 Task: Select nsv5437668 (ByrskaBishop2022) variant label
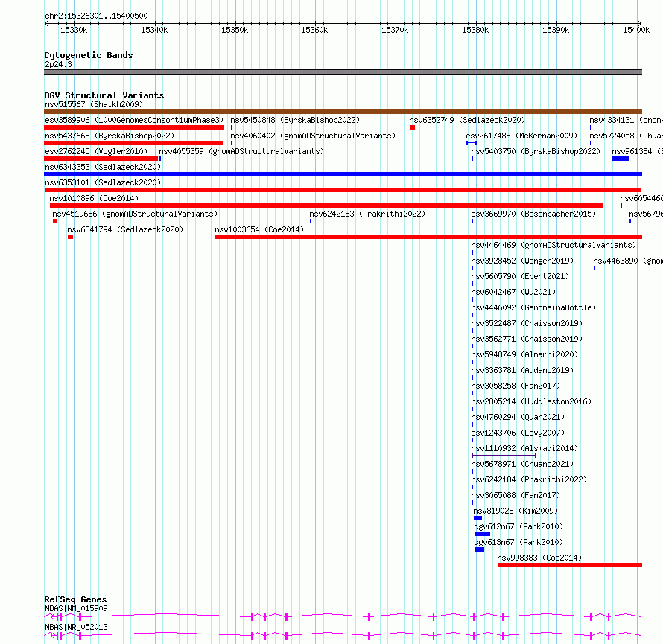tap(110, 136)
